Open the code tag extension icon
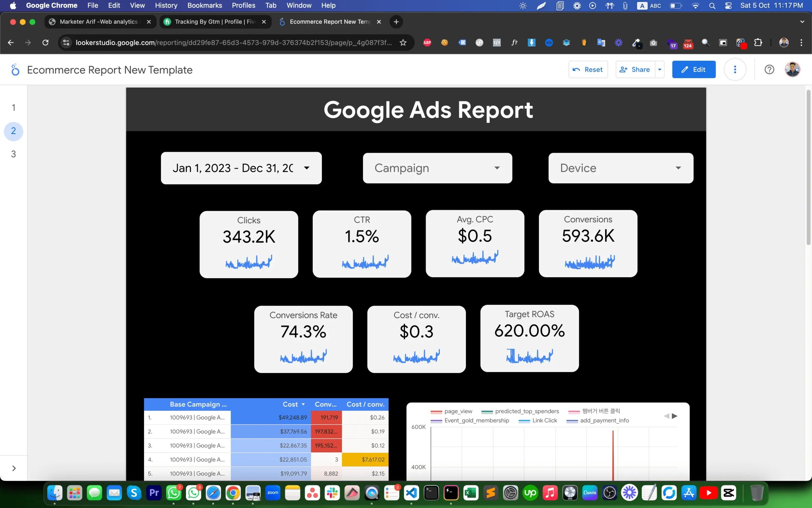The width and height of the screenshot is (812, 508). coord(497,42)
